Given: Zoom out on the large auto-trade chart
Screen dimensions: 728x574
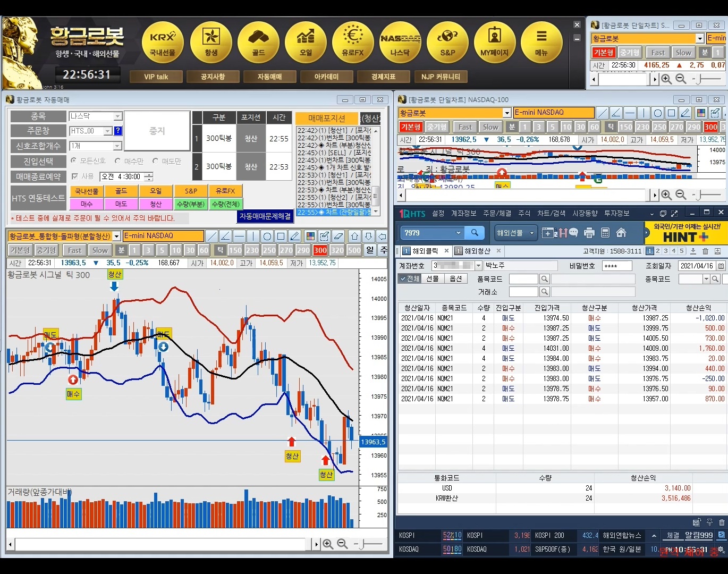Looking at the screenshot, I should (x=342, y=544).
